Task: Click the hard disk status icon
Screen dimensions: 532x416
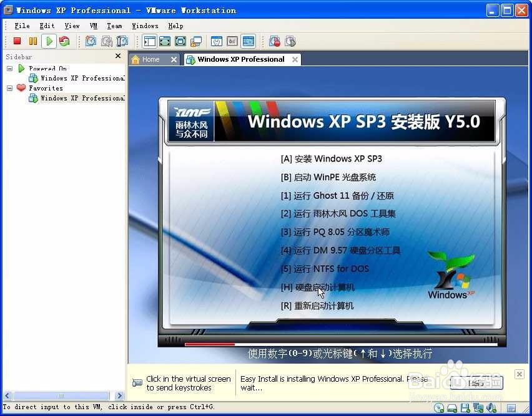Action: [452, 408]
